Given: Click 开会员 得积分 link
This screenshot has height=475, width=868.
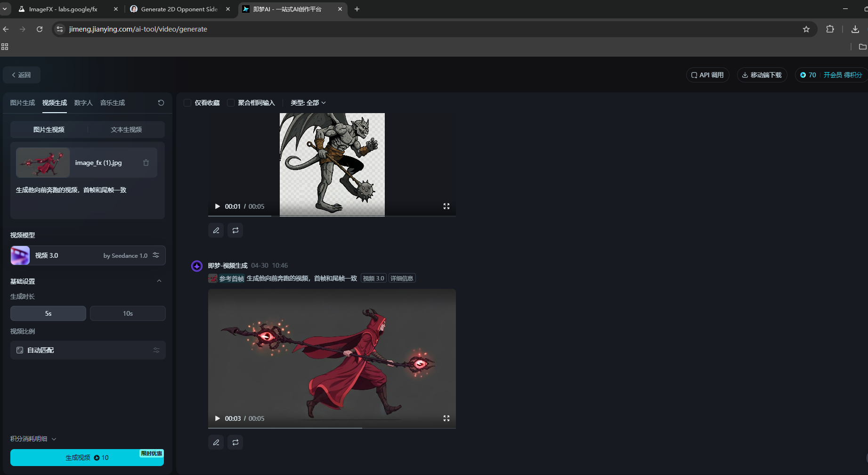Looking at the screenshot, I should [x=843, y=75].
